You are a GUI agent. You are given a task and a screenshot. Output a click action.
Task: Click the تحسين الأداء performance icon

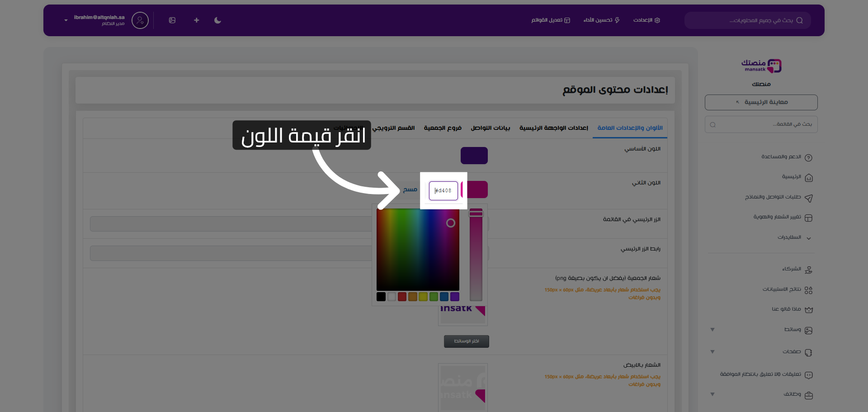pos(618,20)
